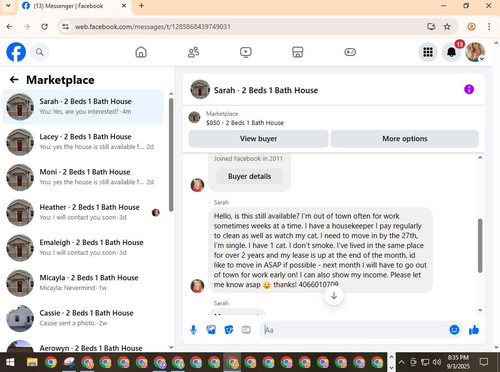This screenshot has height=372, width=500.
Task: Close the Messenger browser tab
Action: point(124,6)
